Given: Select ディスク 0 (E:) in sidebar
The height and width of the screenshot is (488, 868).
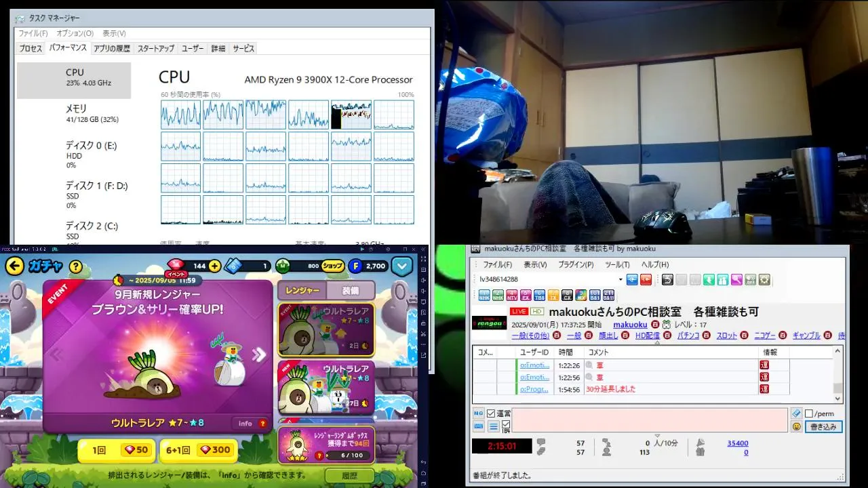Looking at the screenshot, I should [74, 155].
